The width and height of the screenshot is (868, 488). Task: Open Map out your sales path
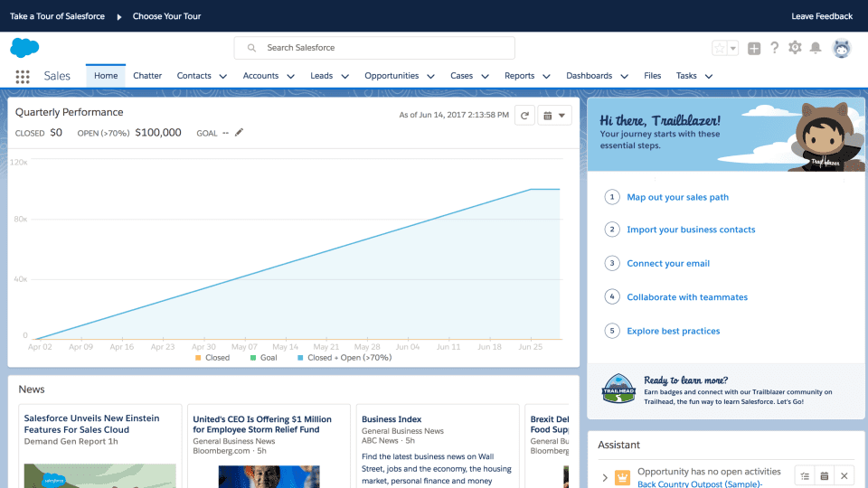click(677, 197)
